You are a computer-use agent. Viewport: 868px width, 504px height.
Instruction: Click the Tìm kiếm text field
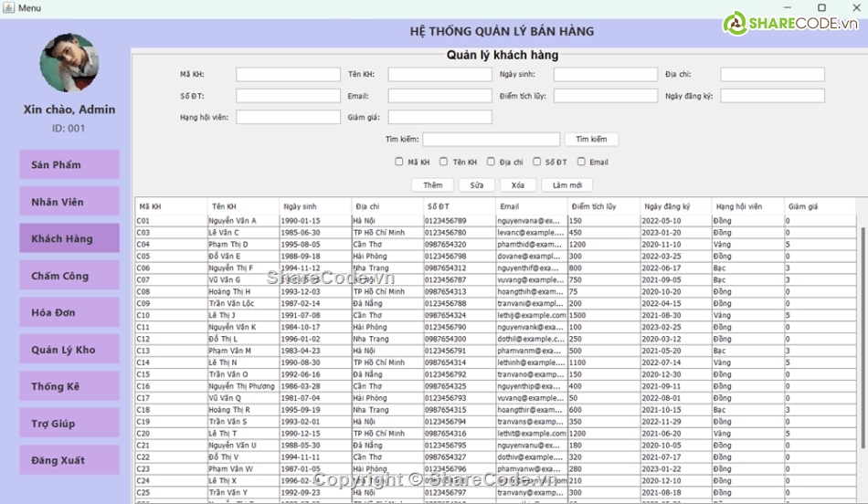pos(491,140)
